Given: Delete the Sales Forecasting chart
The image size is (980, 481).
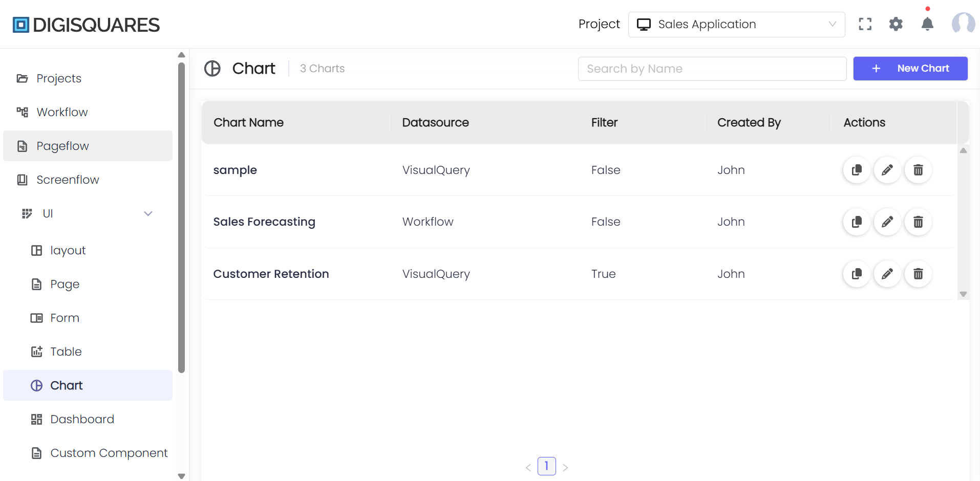Looking at the screenshot, I should [918, 222].
